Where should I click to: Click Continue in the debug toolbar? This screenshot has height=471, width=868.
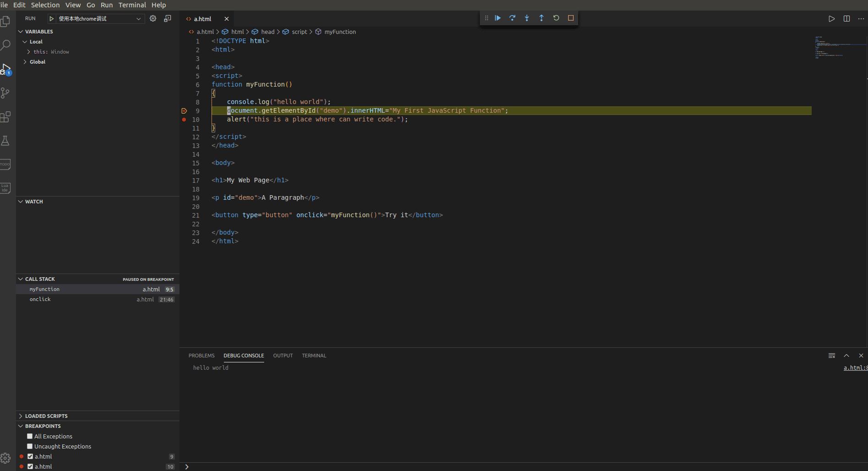(498, 18)
